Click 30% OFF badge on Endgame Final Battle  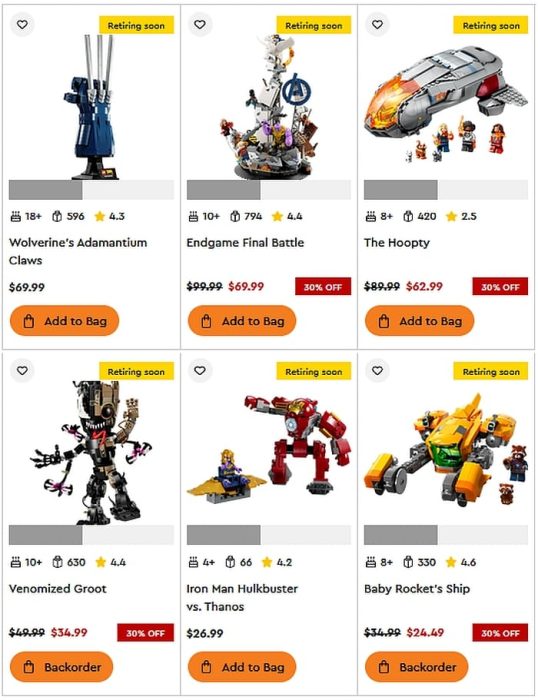[x=323, y=287]
